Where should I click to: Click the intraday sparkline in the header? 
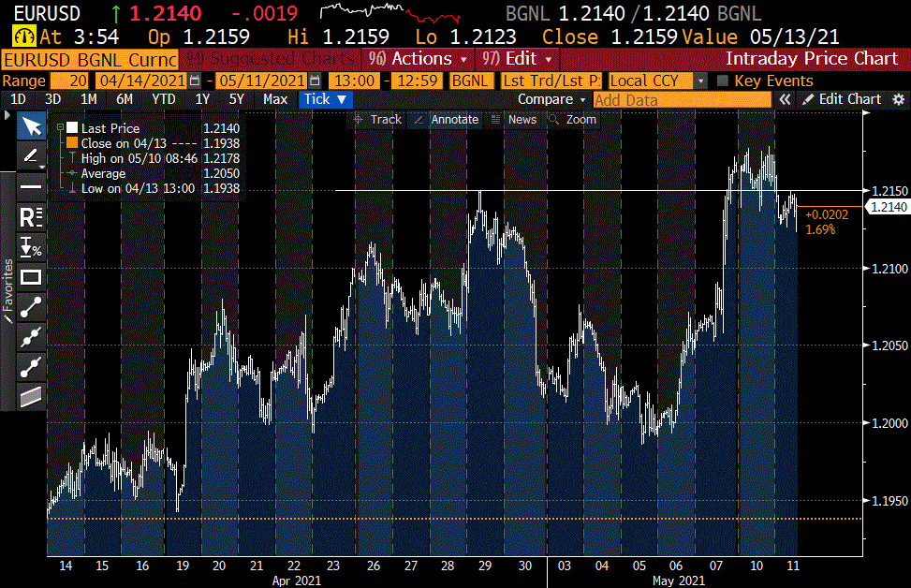pyautogui.click(x=389, y=13)
